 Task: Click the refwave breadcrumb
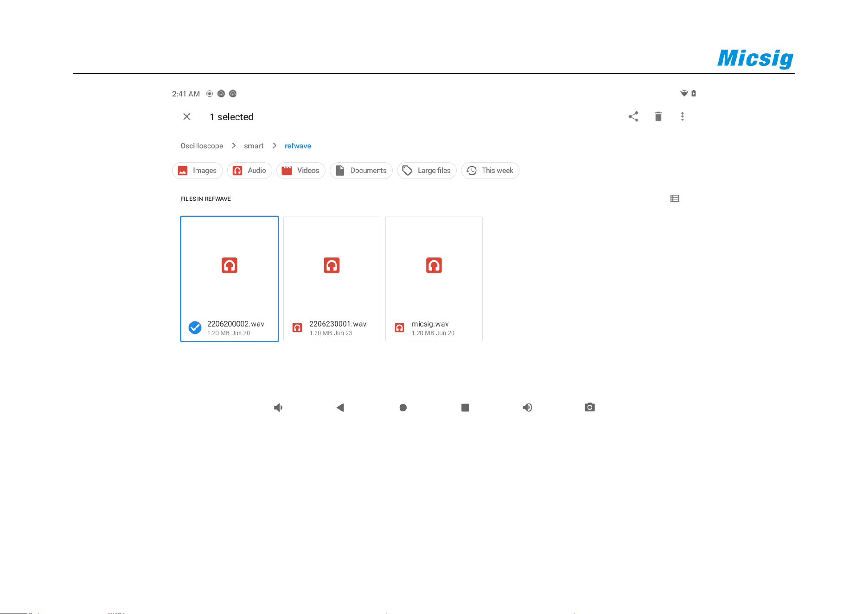coord(298,146)
